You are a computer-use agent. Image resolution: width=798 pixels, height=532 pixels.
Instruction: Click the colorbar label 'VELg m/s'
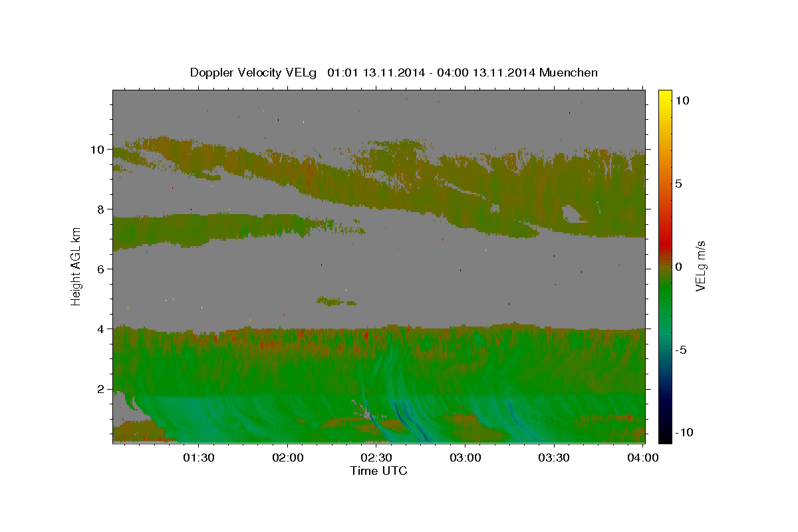pyautogui.click(x=701, y=267)
